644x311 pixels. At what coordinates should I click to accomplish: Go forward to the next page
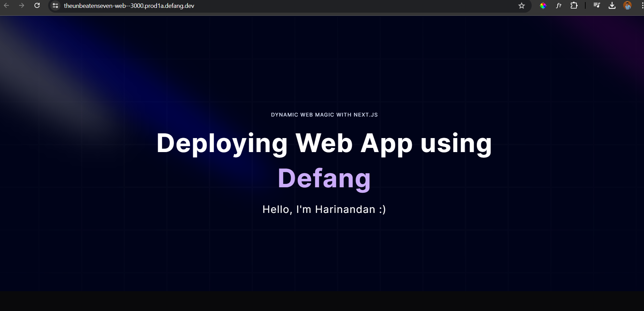pos(22,5)
